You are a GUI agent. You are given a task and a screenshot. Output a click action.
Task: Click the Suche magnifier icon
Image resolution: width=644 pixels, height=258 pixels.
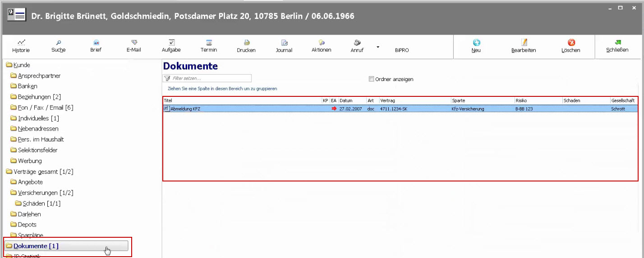pos(58,42)
